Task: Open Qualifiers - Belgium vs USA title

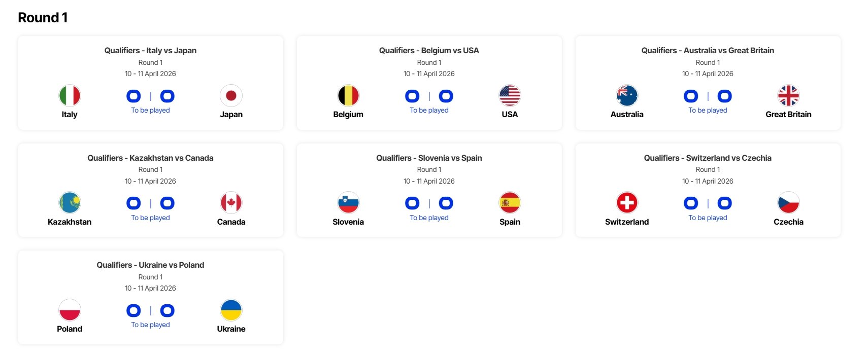Action: pos(429,50)
